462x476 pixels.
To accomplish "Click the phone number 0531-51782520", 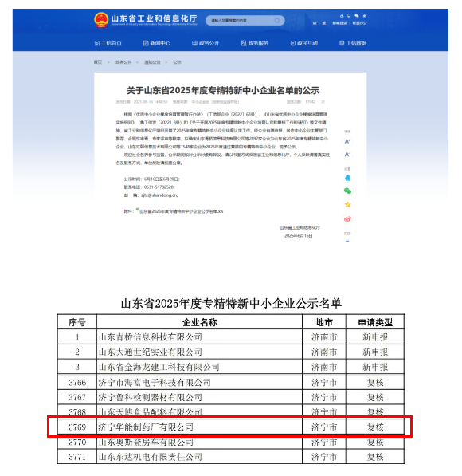I will [159, 187].
